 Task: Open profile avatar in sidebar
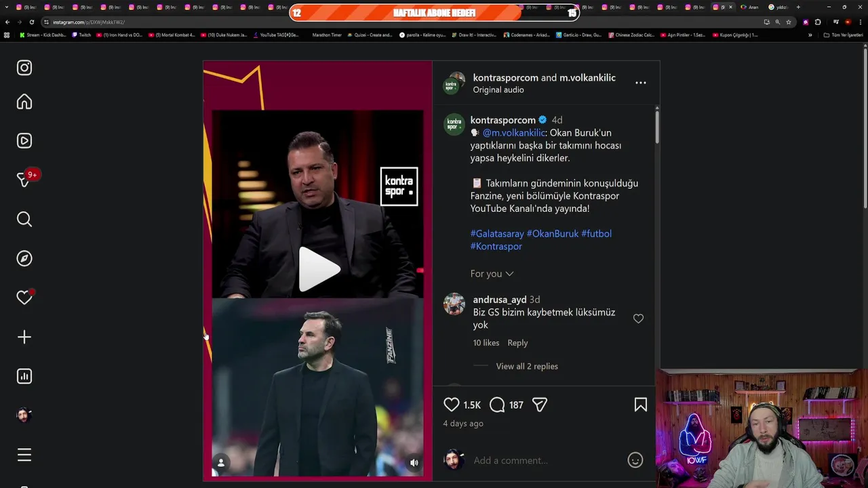(24, 415)
